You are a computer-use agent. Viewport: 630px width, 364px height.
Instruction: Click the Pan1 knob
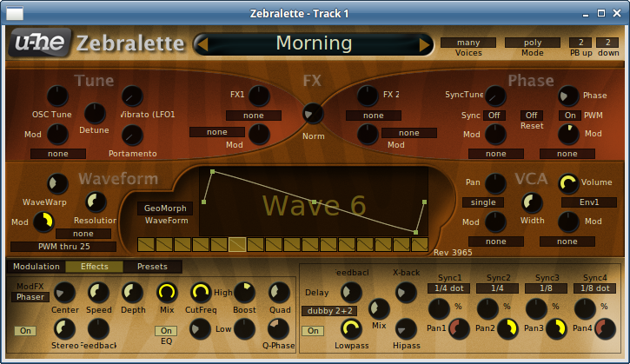tap(459, 329)
